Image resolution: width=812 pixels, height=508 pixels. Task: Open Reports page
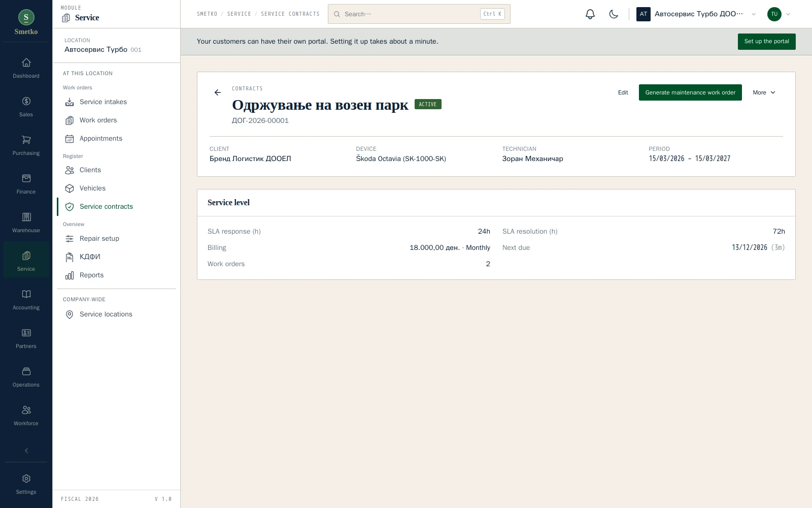(116, 275)
